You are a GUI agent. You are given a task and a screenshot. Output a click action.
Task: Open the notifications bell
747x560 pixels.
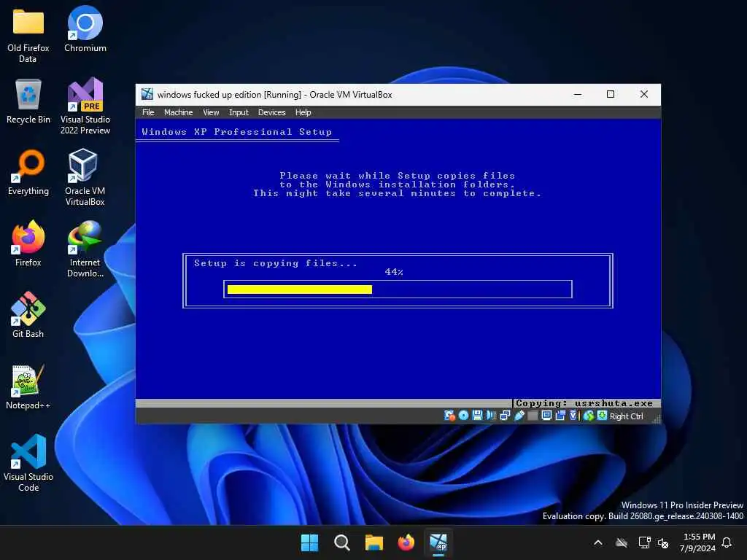coord(727,542)
